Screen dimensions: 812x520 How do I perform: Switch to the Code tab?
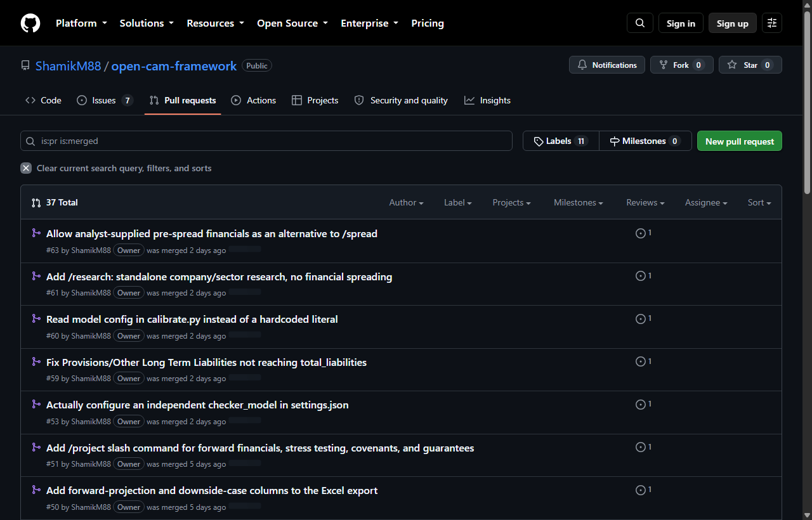point(43,100)
